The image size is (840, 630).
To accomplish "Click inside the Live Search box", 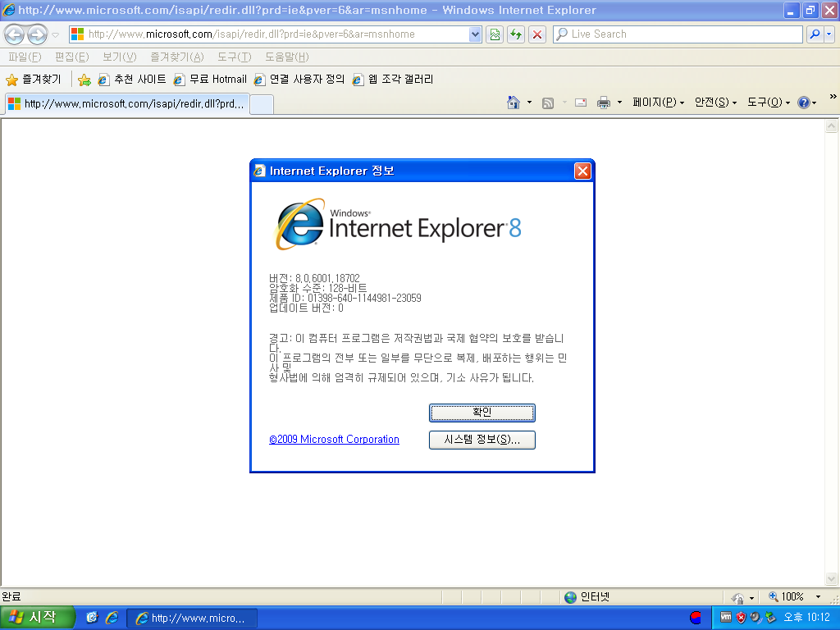I will tap(678, 34).
